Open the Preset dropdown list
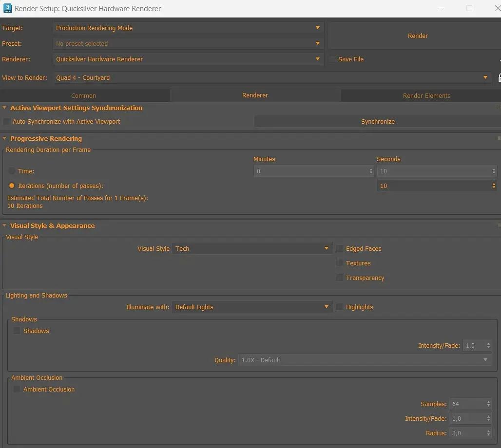This screenshot has height=448, width=501. pyautogui.click(x=188, y=43)
